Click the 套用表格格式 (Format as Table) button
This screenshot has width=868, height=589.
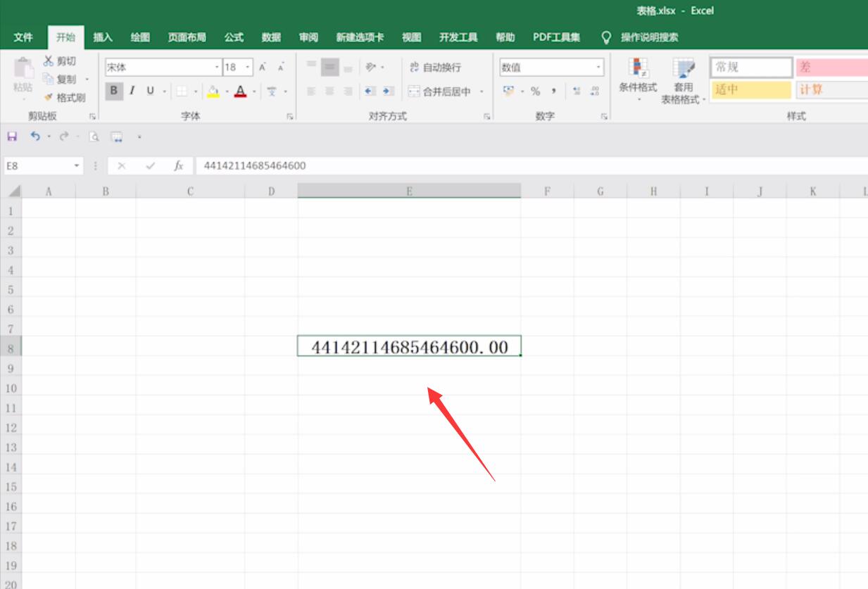[683, 81]
